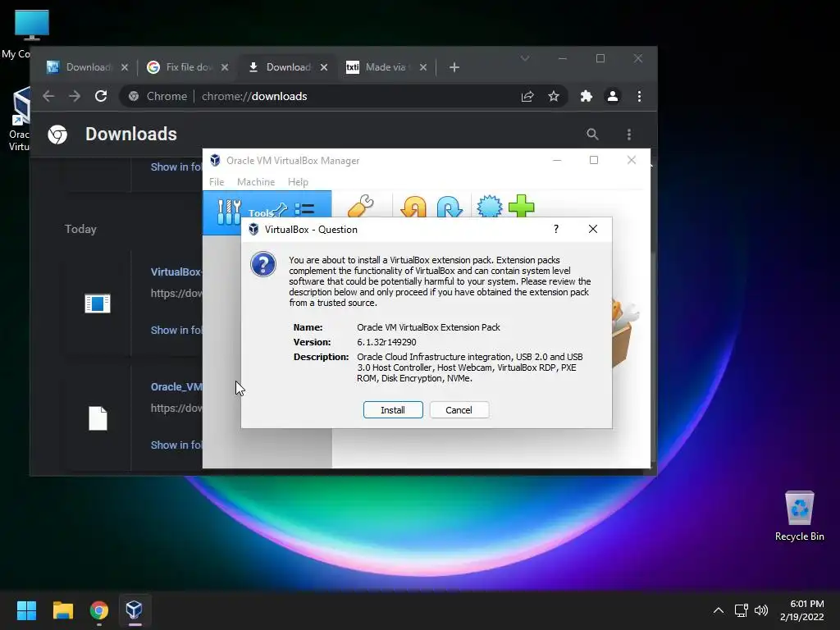Click the blue Export arrow icon
840x630 pixels.
click(x=449, y=208)
